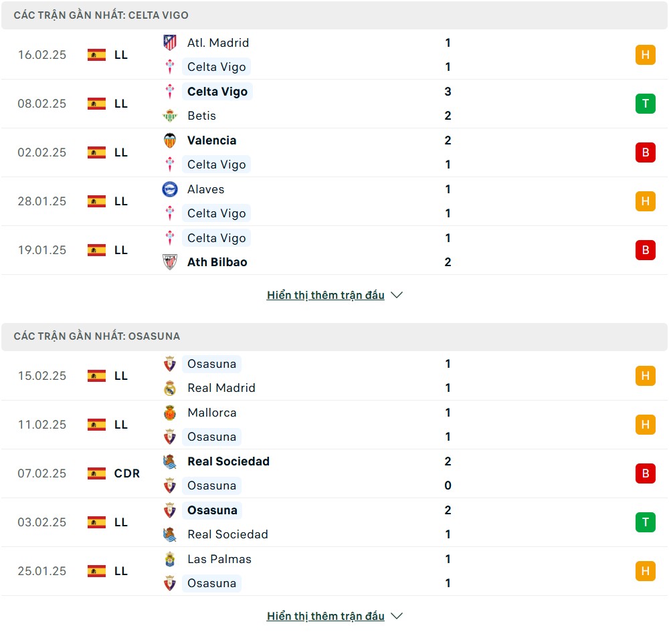Open 'Hiển thị thêm trận đấu' under Osasuna
The height and width of the screenshot is (644, 669).
(x=325, y=616)
